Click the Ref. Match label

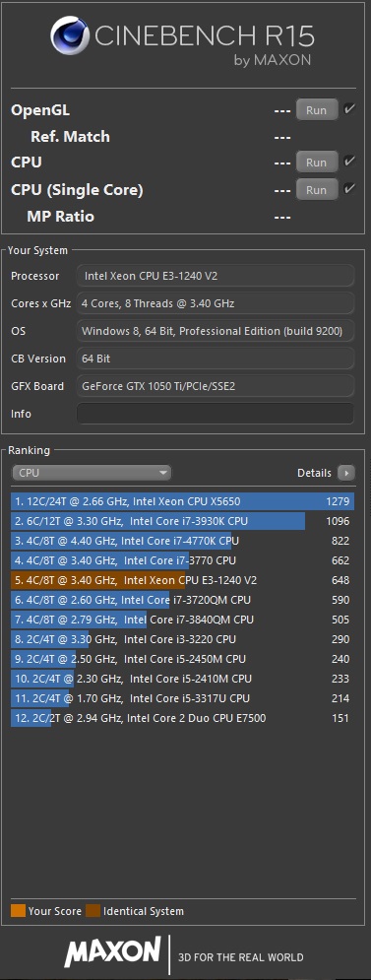pyautogui.click(x=70, y=136)
